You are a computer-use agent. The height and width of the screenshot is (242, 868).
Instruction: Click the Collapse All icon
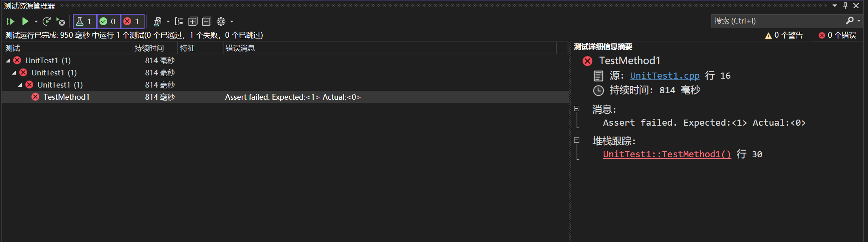tap(207, 21)
